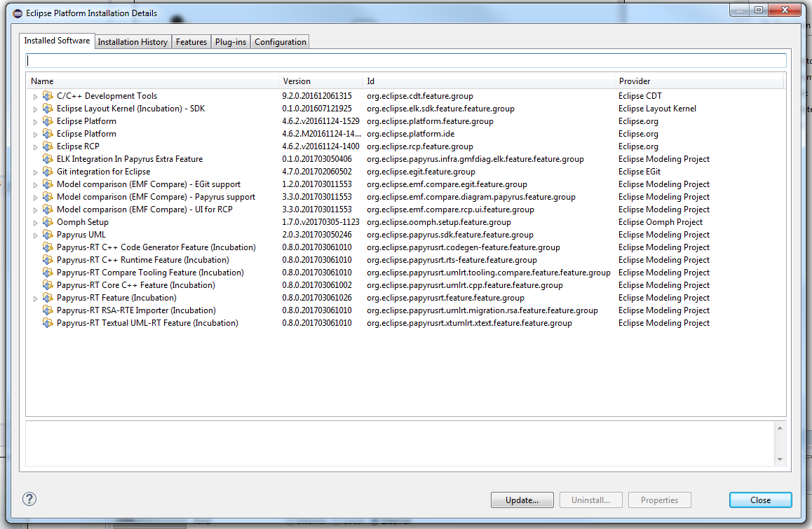The image size is (812, 529).
Task: Select version 1.7.0.v20170305-1123
Action: pyautogui.click(x=320, y=222)
